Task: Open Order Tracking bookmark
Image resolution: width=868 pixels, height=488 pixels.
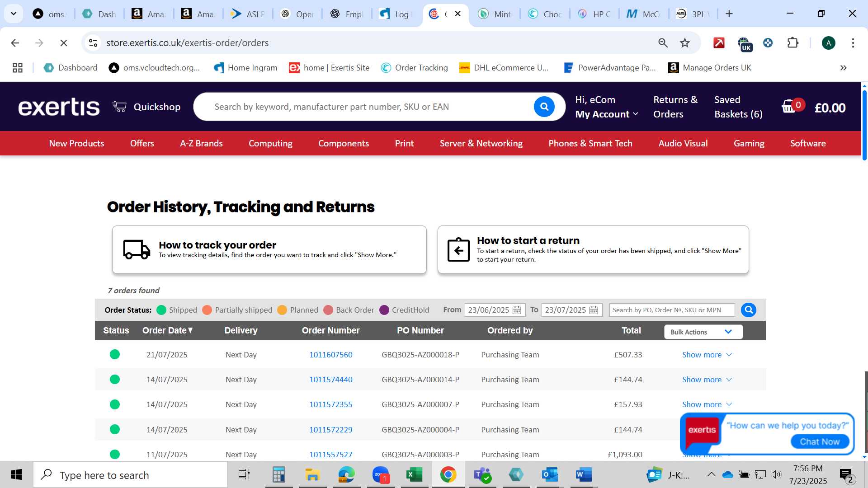Action: click(x=415, y=68)
